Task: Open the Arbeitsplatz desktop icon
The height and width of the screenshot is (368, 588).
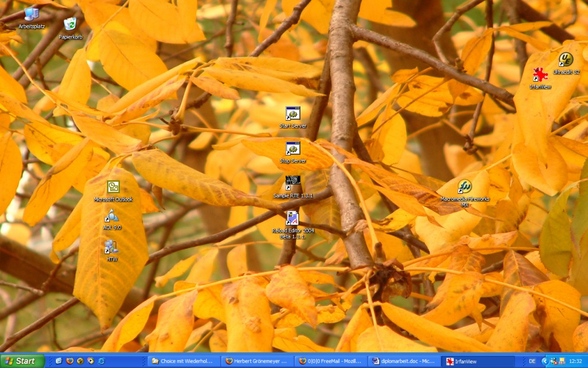Action: coord(31,14)
